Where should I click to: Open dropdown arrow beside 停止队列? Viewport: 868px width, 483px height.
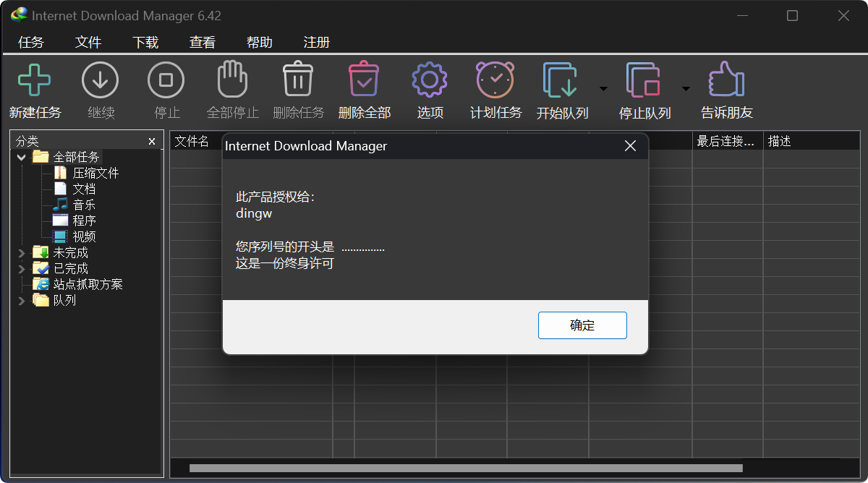686,89
